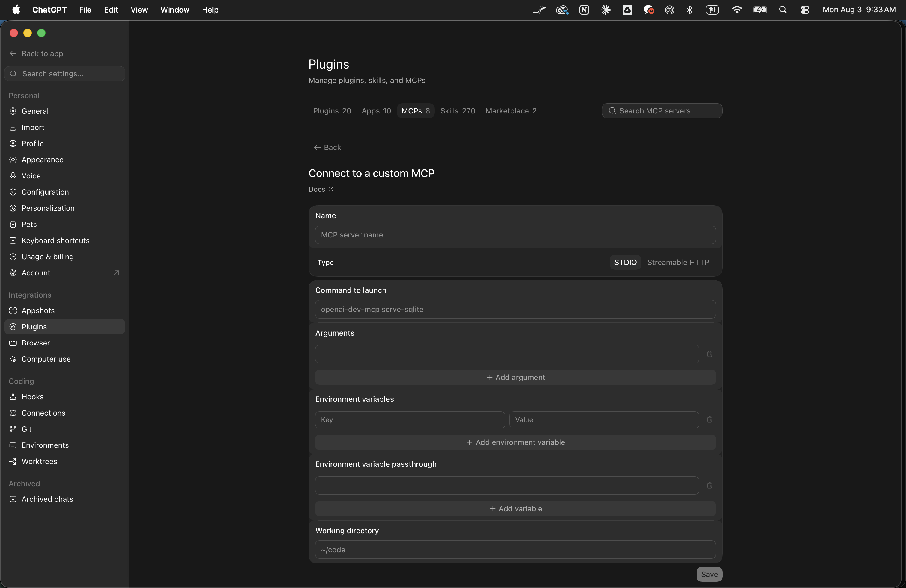Click the empty Arguments input field
The image size is (906, 588).
point(507,354)
